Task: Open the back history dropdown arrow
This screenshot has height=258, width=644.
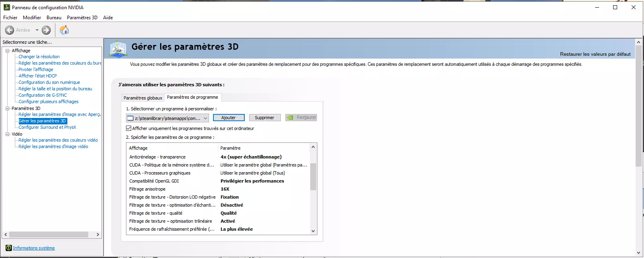Action: tap(37, 30)
